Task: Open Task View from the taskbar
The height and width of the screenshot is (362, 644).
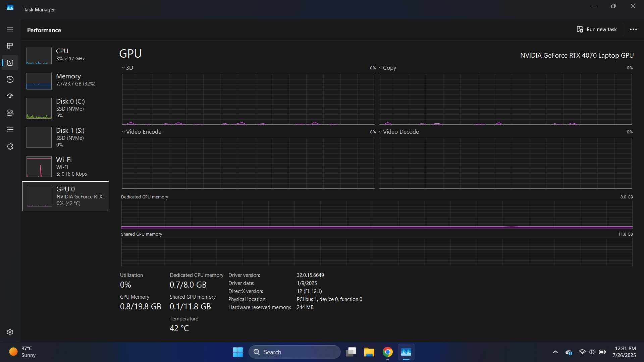Action: 351,352
